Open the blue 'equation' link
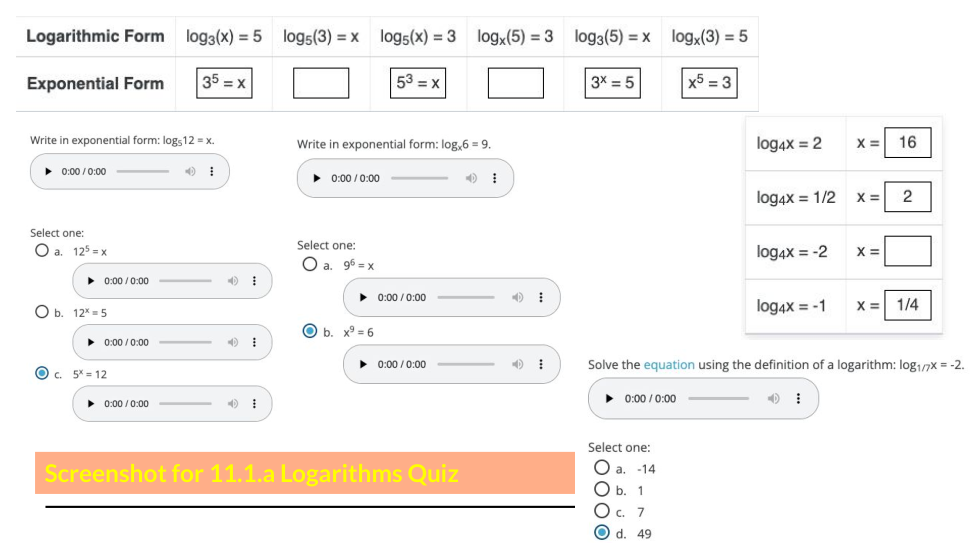 (669, 365)
